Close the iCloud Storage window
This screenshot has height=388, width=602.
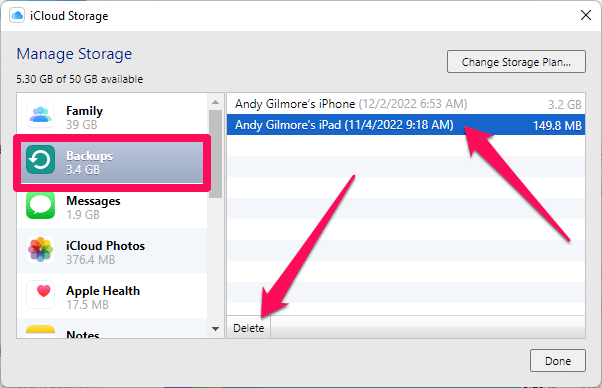pyautogui.click(x=585, y=15)
